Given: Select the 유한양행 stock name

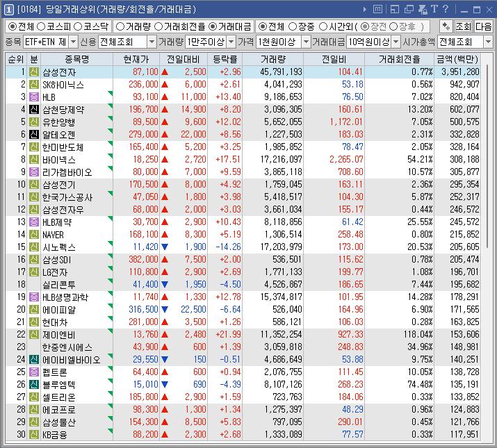Looking at the screenshot, I should pos(58,122).
